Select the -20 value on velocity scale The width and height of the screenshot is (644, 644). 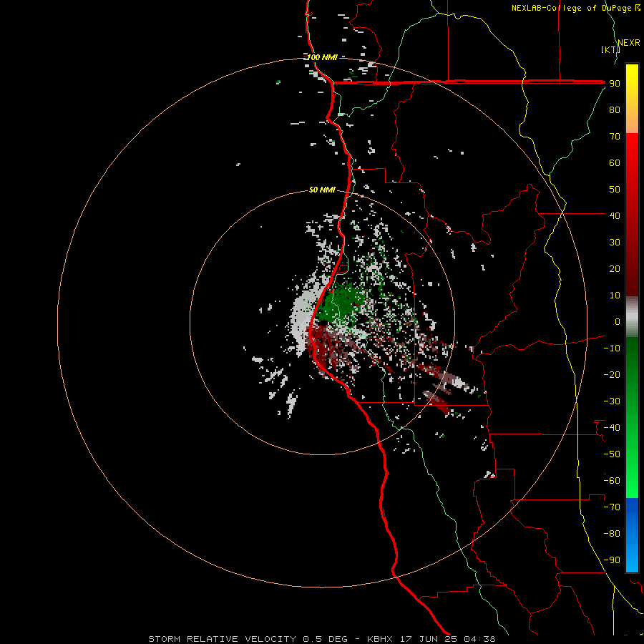pos(612,374)
